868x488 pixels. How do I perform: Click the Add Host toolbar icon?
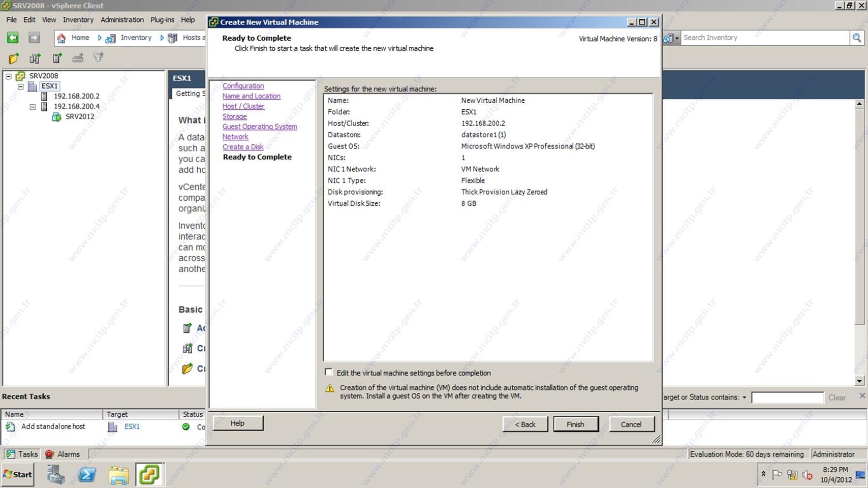click(57, 58)
